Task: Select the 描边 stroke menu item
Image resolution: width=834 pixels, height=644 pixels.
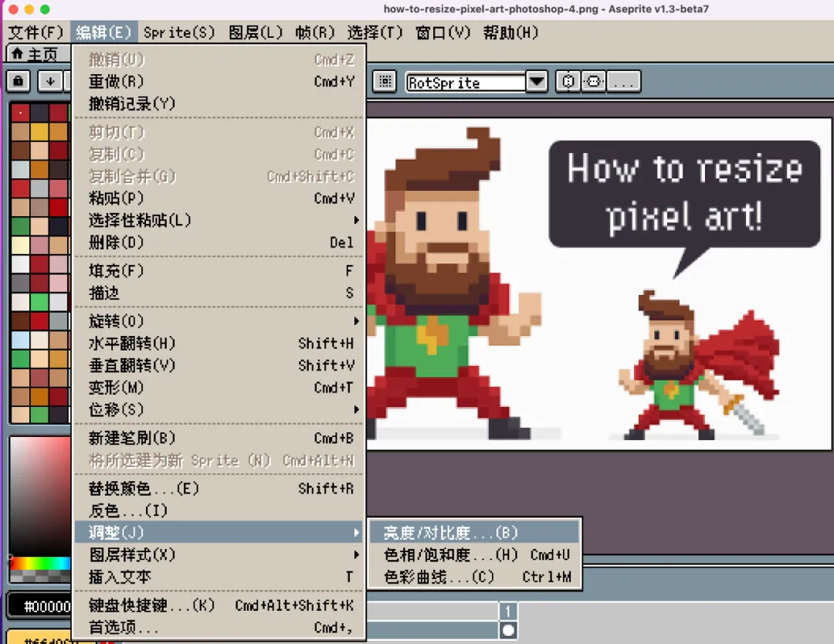Action: [219, 293]
